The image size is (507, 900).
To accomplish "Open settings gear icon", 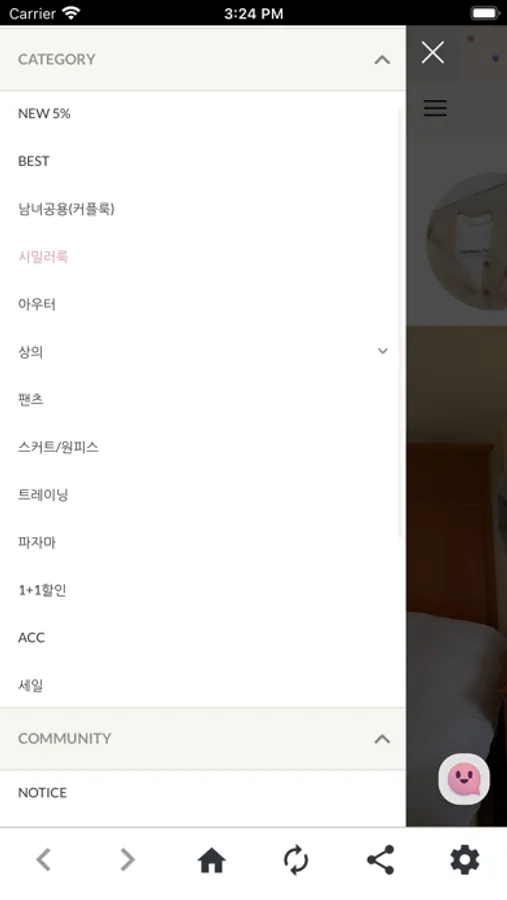I will 465,860.
